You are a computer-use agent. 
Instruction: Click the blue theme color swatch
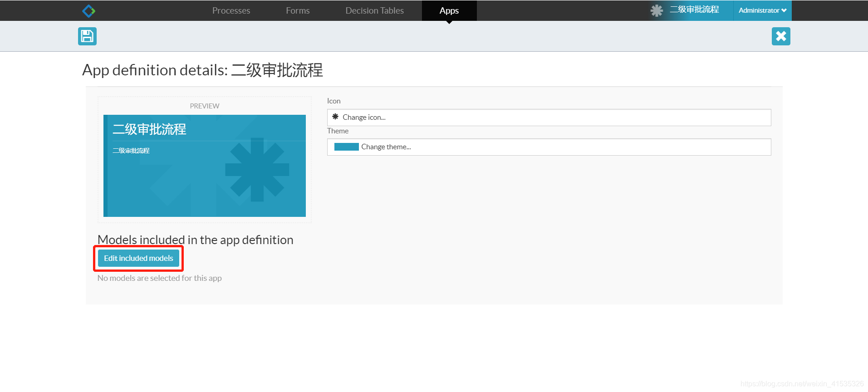pos(346,147)
